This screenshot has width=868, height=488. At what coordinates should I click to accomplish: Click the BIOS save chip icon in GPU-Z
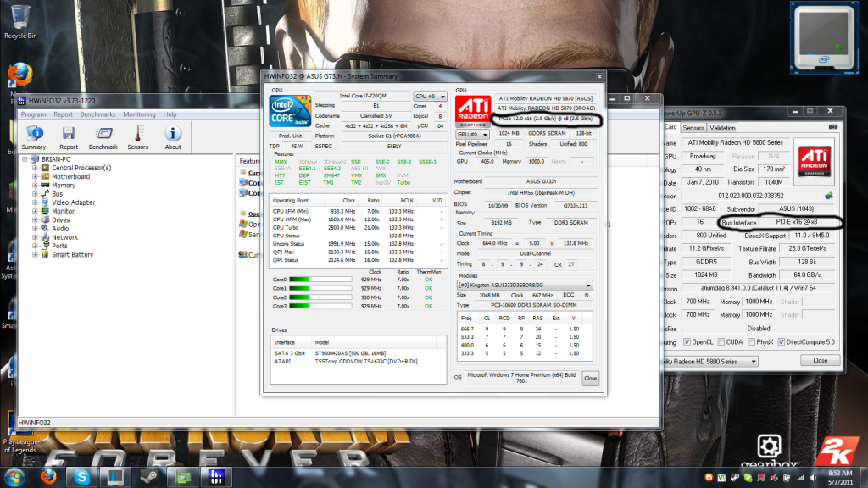pyautogui.click(x=829, y=196)
